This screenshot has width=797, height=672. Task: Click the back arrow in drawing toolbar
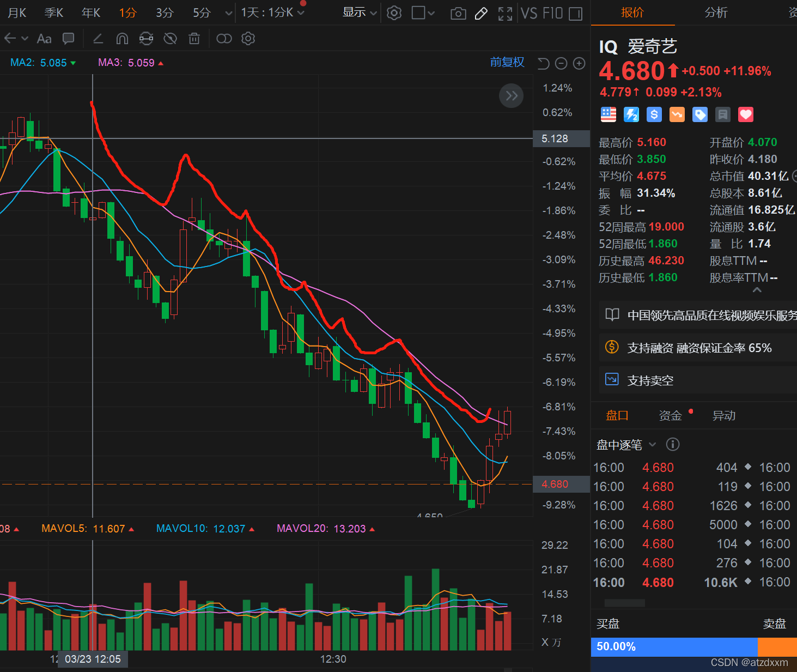pyautogui.click(x=10, y=38)
